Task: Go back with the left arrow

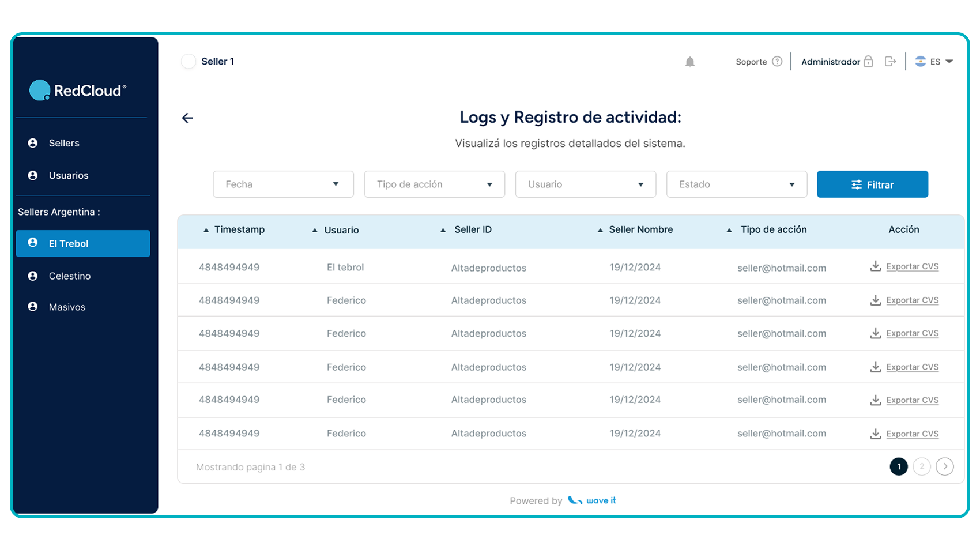Action: [x=187, y=118]
